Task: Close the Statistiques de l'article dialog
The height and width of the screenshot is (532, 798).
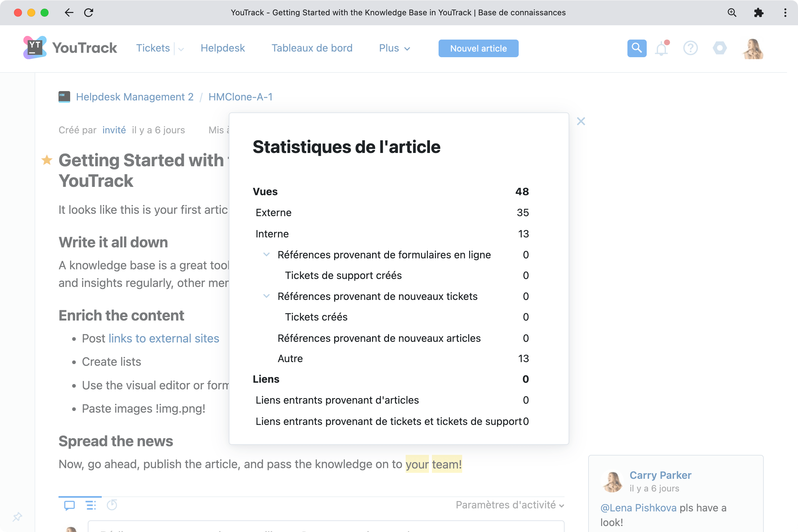Action: click(581, 121)
